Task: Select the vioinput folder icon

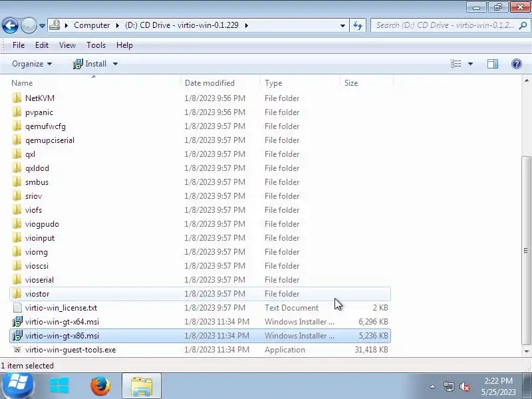Action: [x=17, y=237]
